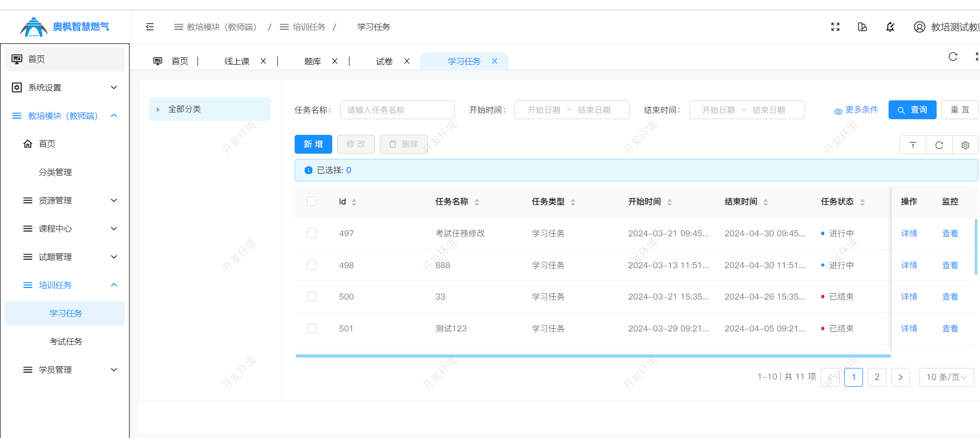
Task: Expand the 资源管理 submenu
Action: [114, 200]
